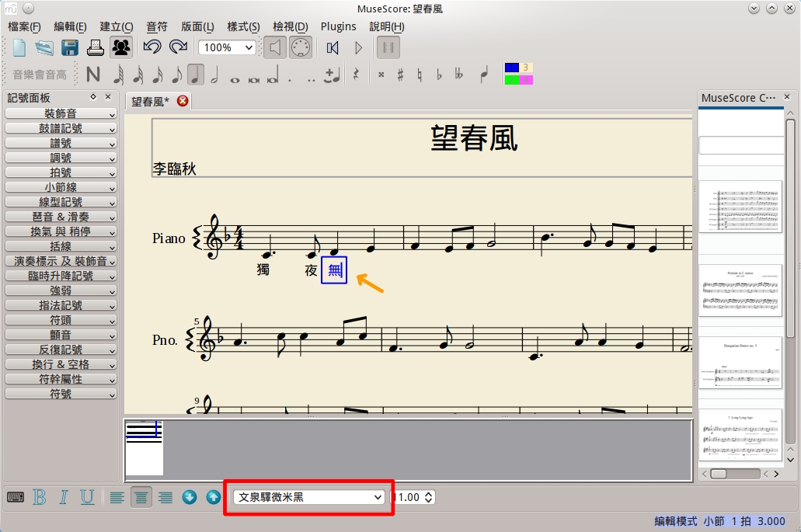Toggle center text alignment
Screen dimensions: 801x532
[141, 497]
